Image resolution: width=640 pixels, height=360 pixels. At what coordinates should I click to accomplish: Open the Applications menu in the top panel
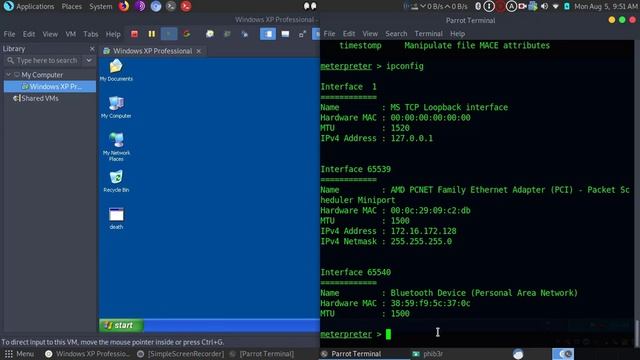coord(35,7)
